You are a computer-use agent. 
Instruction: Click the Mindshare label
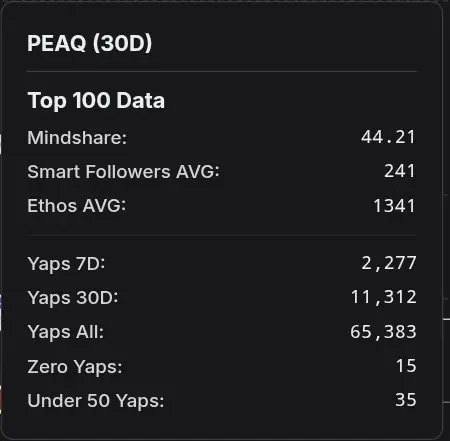tap(77, 138)
